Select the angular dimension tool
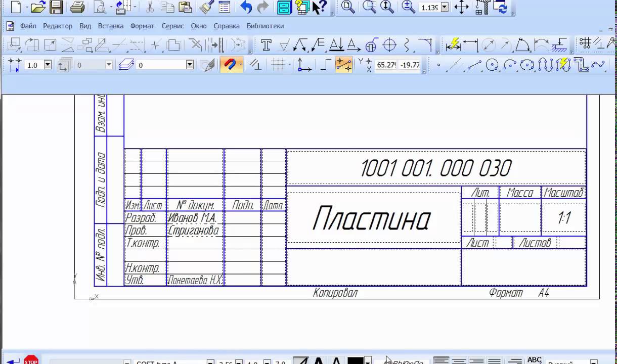617x364 pixels. (523, 45)
